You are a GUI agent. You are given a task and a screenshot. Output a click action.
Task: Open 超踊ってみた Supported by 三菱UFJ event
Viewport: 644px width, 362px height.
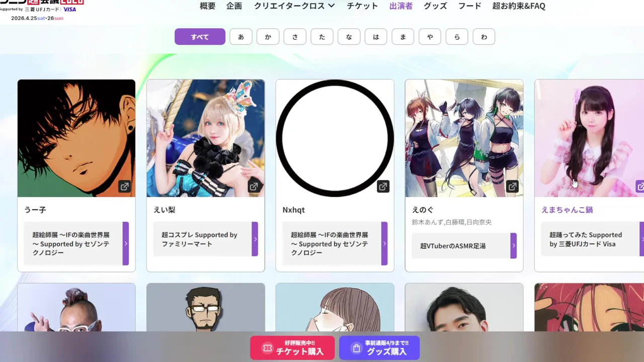click(x=592, y=239)
